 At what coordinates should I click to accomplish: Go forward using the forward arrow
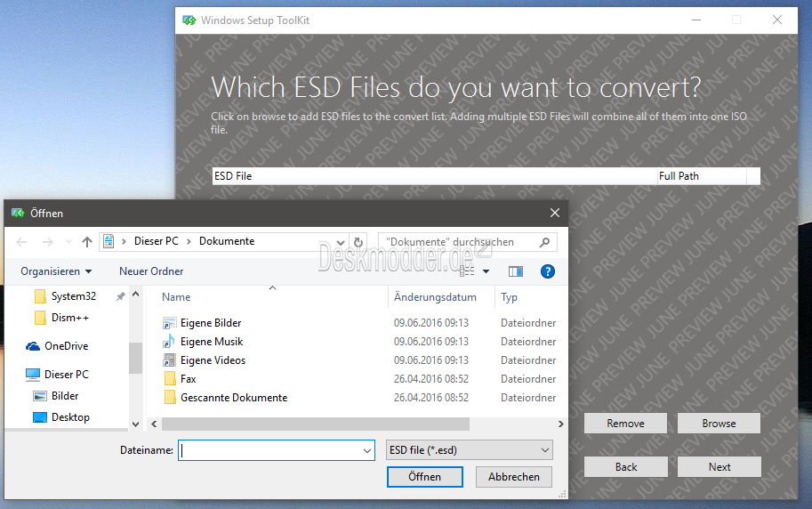point(48,242)
